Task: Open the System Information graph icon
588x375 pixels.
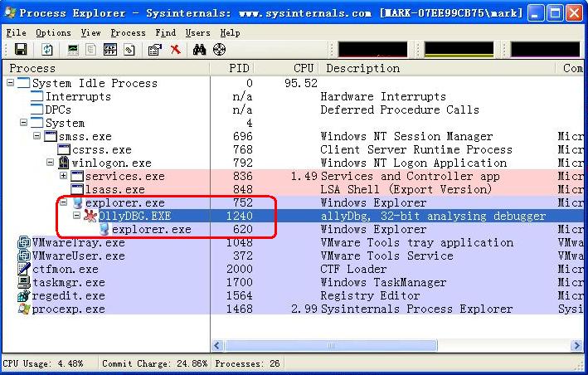Action: point(73,50)
